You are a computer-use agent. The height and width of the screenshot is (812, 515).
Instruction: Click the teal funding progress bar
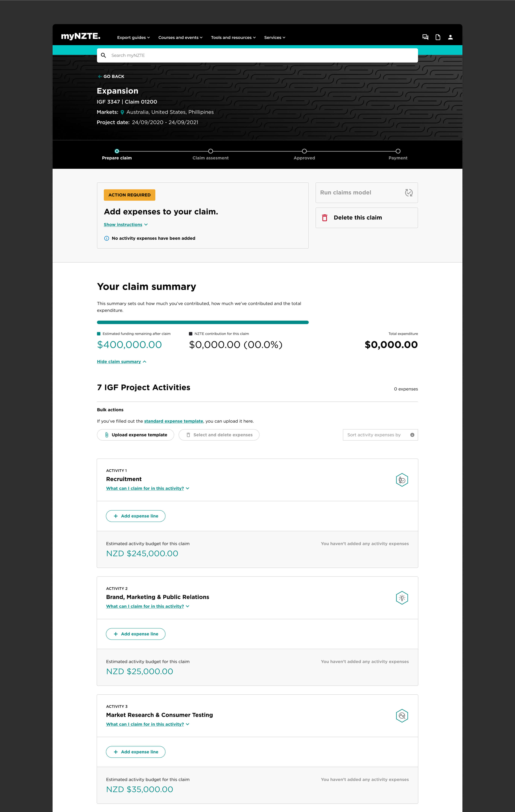203,322
